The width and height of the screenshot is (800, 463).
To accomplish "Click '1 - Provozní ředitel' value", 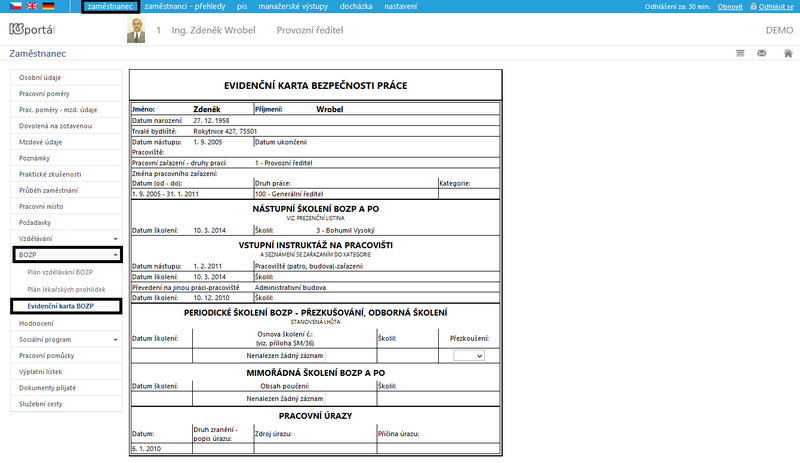I will coord(284,163).
